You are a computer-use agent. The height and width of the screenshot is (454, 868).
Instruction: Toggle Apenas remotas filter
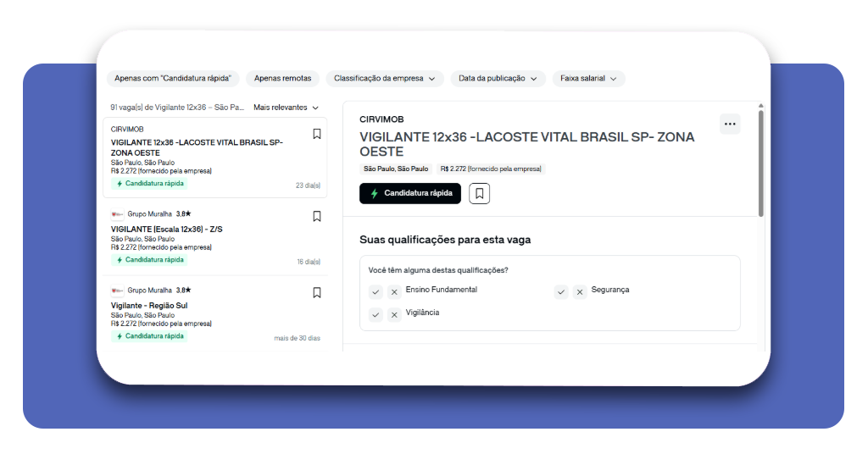pyautogui.click(x=282, y=79)
